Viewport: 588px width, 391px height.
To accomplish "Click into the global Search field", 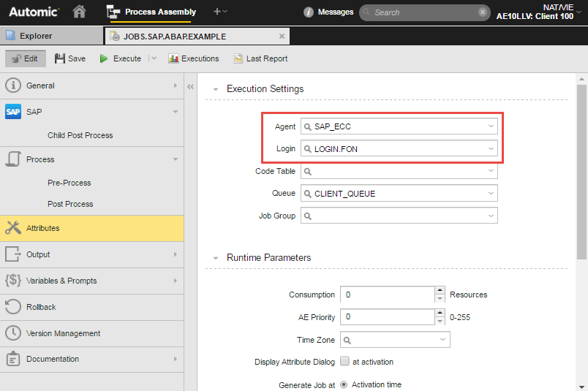I will (425, 12).
